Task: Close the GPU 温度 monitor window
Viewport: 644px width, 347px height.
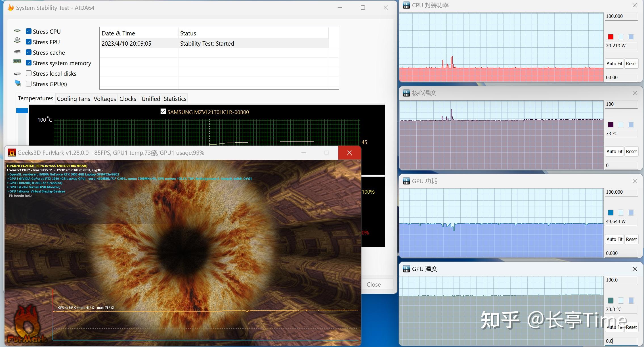Action: (635, 269)
